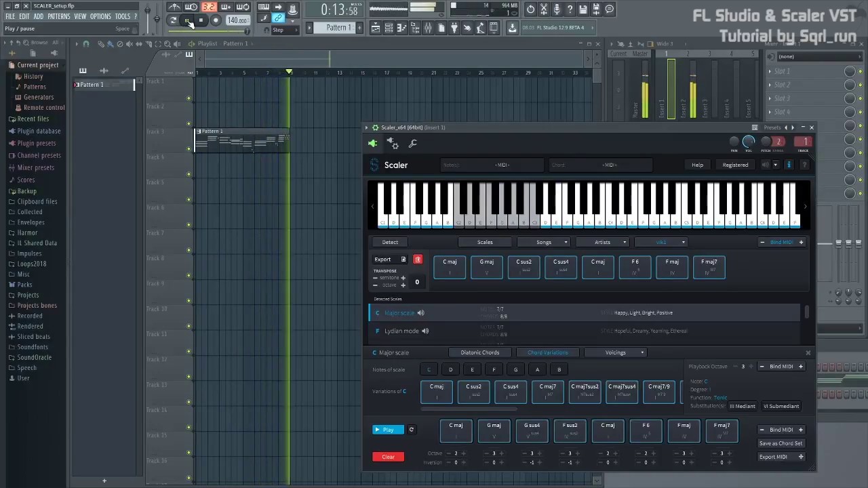Screen dimensions: 868x488
Task: Click the blue info icon in Scaler
Action: point(789,165)
